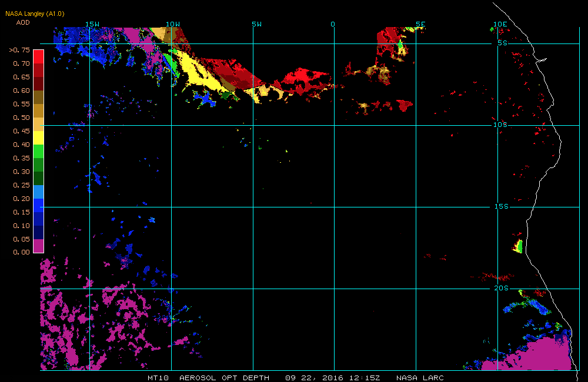The height and width of the screenshot is (382, 588).
Task: Click the brown swatch in the color scale
Action: click(x=38, y=97)
